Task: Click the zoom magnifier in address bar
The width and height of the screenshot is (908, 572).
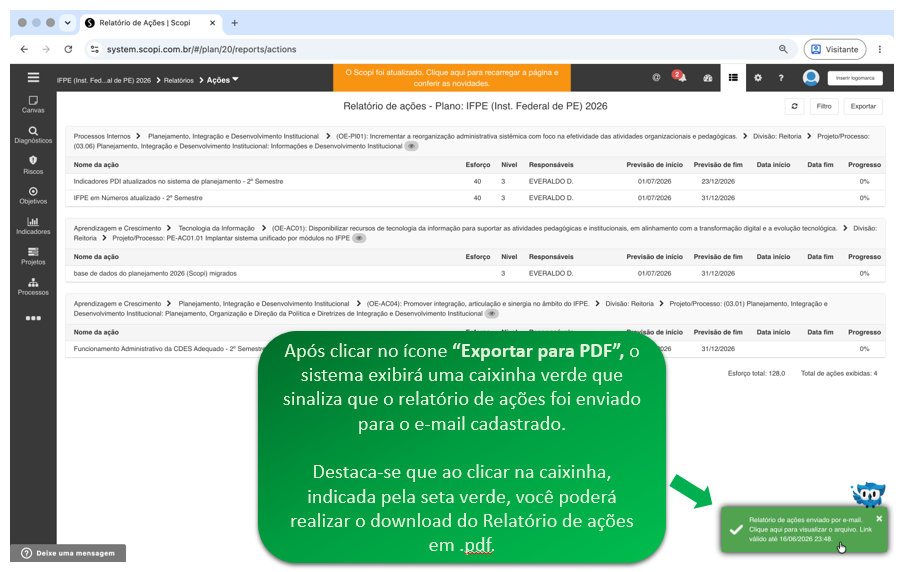Action: [x=783, y=49]
